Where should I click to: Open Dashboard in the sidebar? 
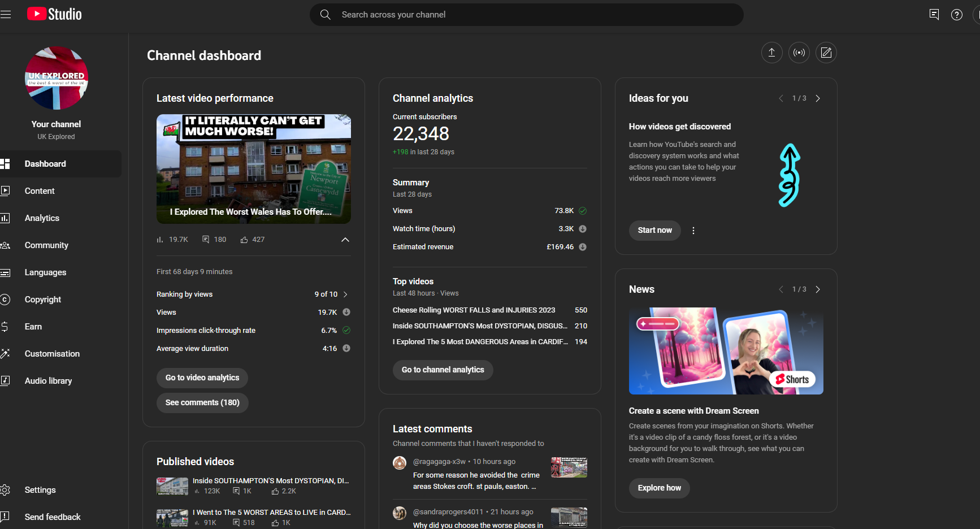[60, 164]
